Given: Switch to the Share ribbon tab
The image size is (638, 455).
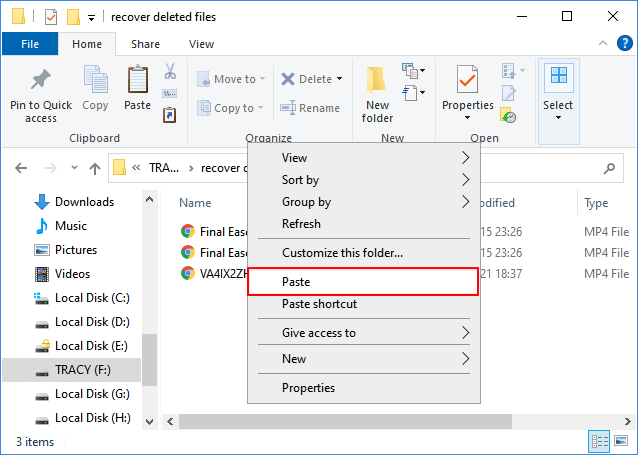Looking at the screenshot, I should 145,44.
